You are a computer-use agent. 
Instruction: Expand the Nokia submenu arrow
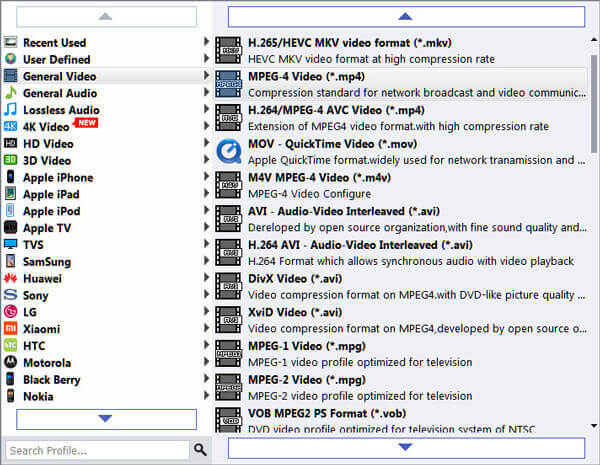pos(206,395)
